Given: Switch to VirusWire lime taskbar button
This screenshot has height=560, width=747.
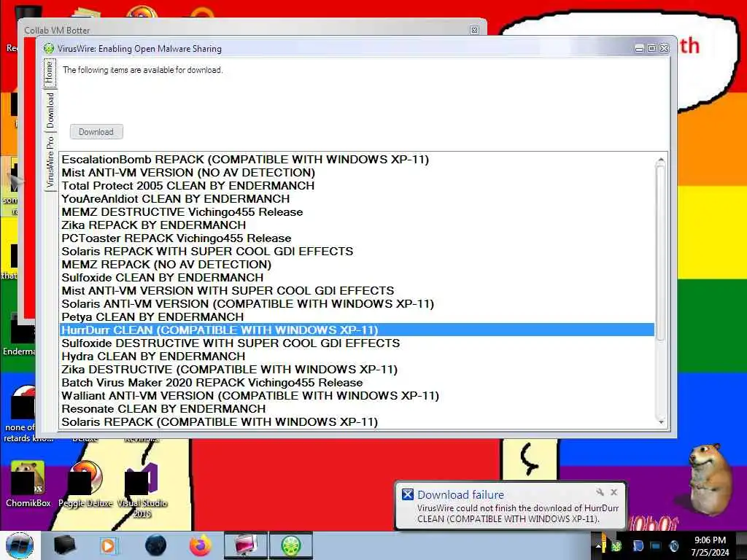Looking at the screenshot, I should point(291,545).
